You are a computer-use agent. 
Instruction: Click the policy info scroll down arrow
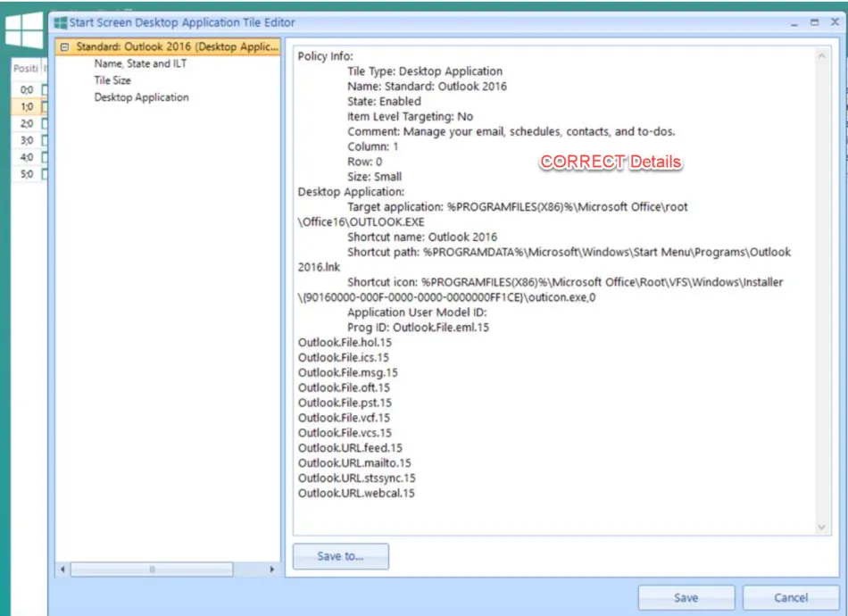[x=823, y=528]
